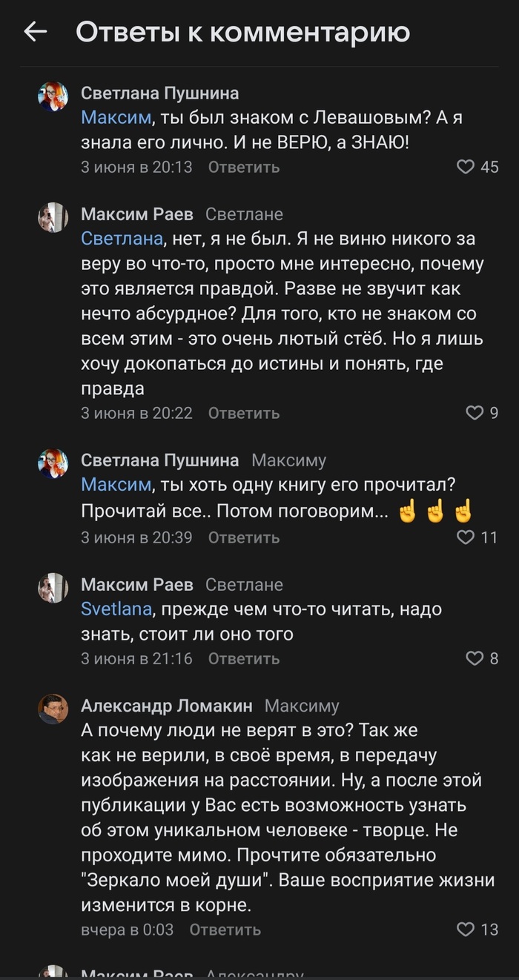
Task: Open Svetlana Pushnina's avatar in first comment
Action: coord(53,96)
